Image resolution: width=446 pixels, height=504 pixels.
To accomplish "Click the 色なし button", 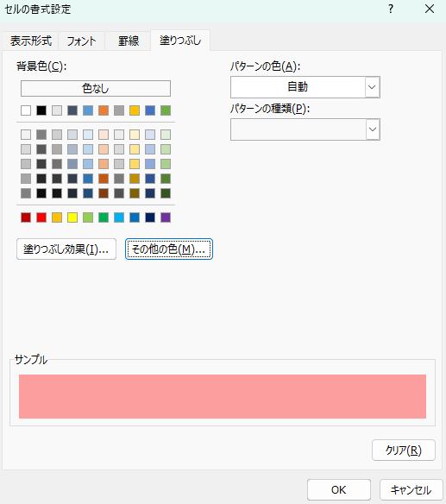I will point(96,88).
